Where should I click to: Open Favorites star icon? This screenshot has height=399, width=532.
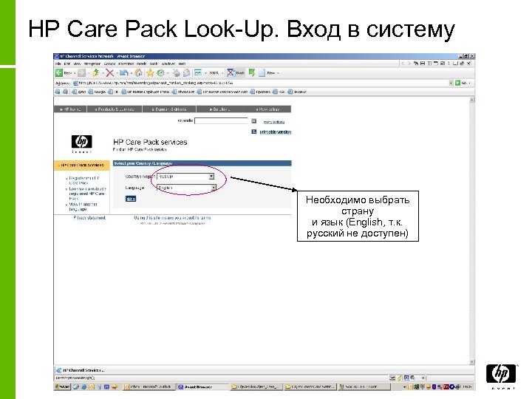(x=150, y=73)
